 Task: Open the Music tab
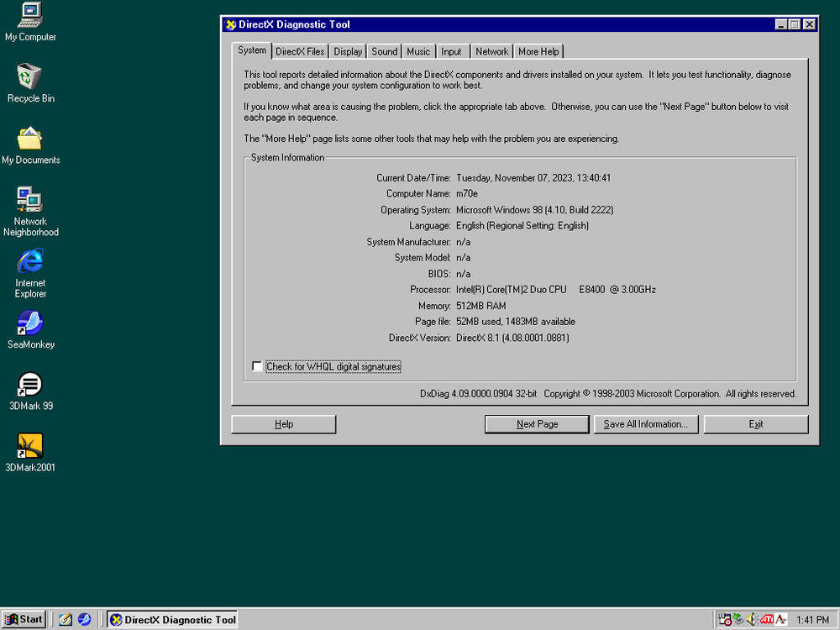(x=418, y=51)
